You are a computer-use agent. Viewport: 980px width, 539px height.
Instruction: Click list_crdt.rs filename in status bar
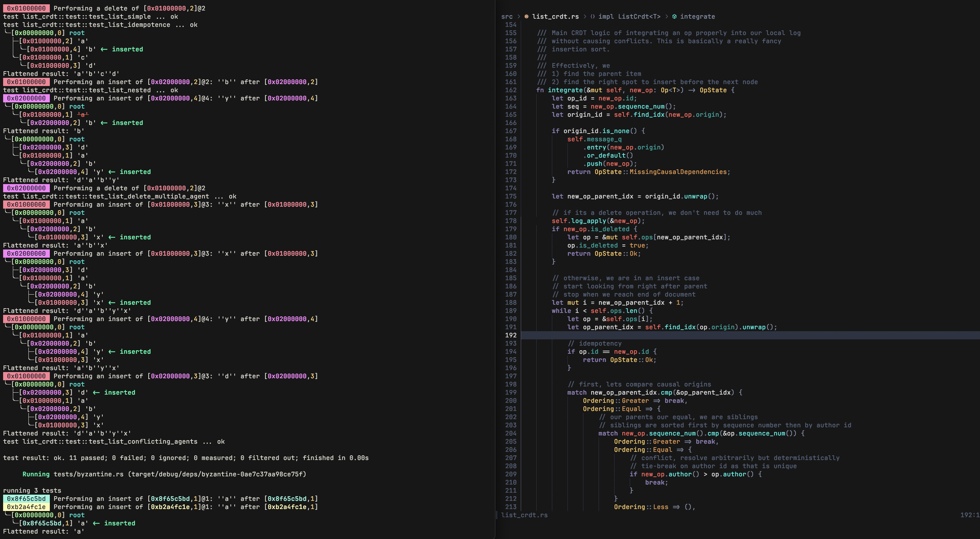(524, 515)
